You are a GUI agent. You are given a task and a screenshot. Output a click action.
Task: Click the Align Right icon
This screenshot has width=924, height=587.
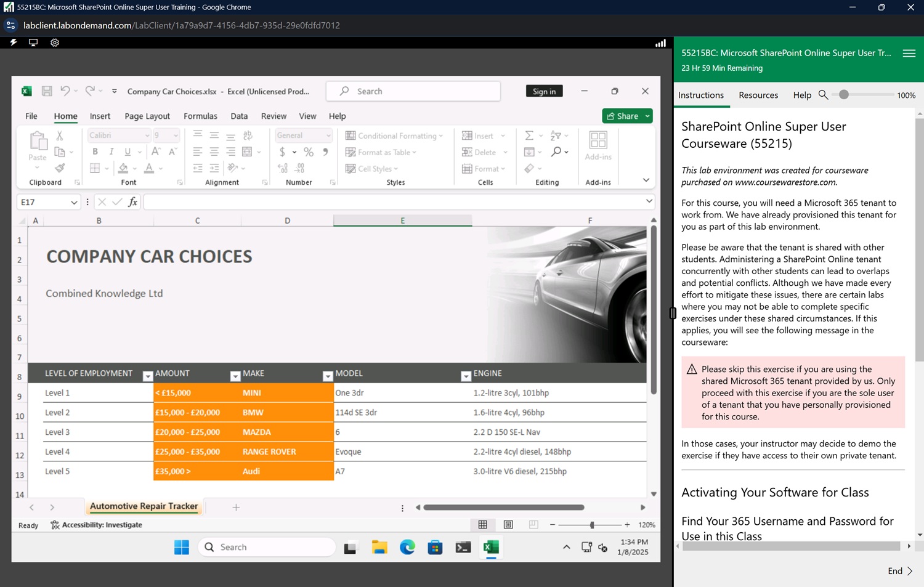point(230,152)
